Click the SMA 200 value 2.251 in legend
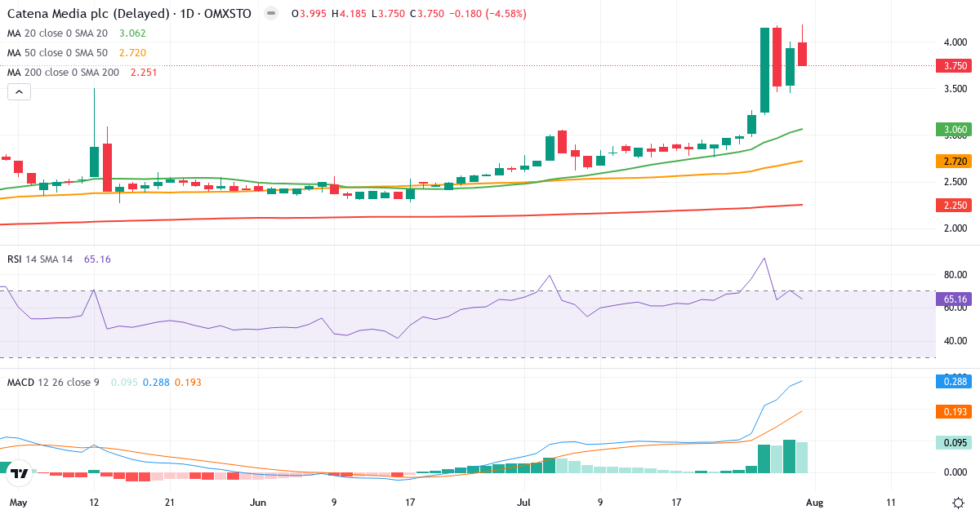Image resolution: width=980 pixels, height=514 pixels. click(143, 73)
